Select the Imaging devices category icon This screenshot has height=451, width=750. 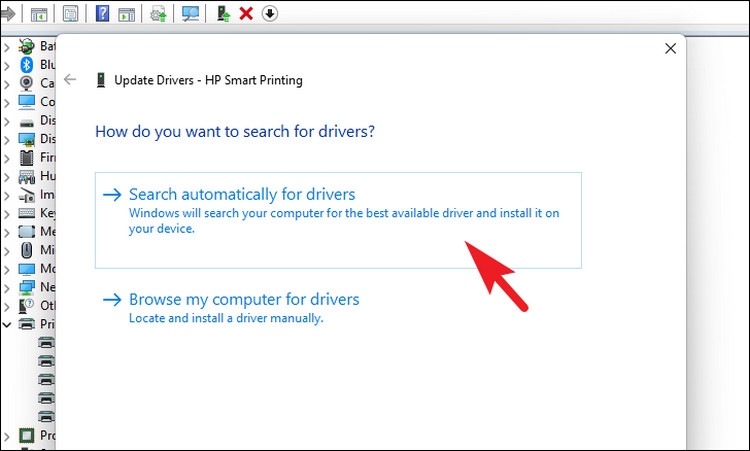click(x=27, y=195)
